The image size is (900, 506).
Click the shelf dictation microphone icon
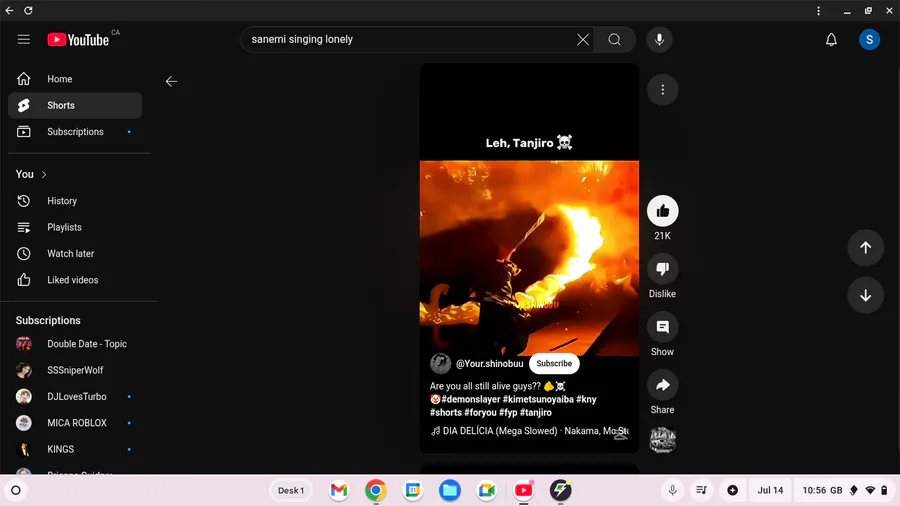672,491
